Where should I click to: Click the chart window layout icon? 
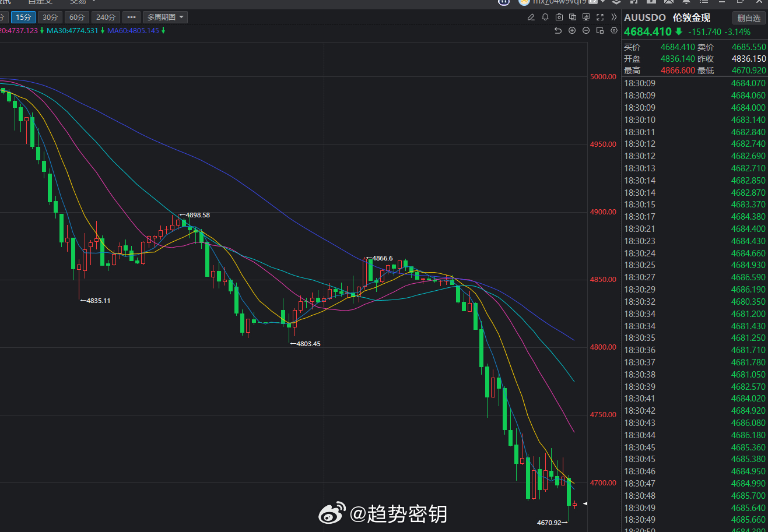(x=600, y=31)
